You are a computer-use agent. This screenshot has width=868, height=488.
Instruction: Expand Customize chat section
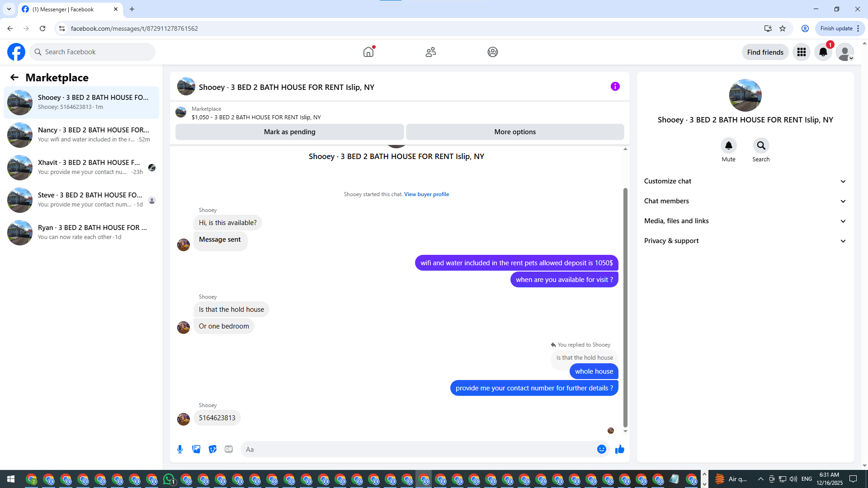click(745, 181)
